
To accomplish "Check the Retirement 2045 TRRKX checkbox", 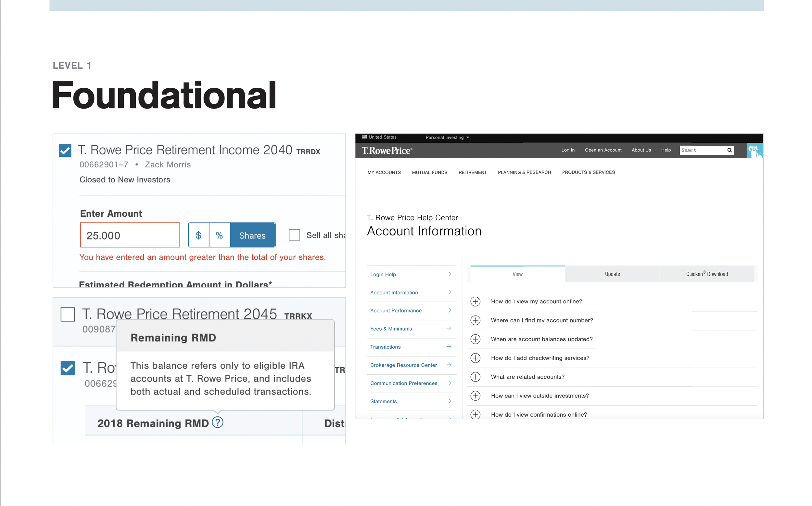I will pyautogui.click(x=68, y=314).
